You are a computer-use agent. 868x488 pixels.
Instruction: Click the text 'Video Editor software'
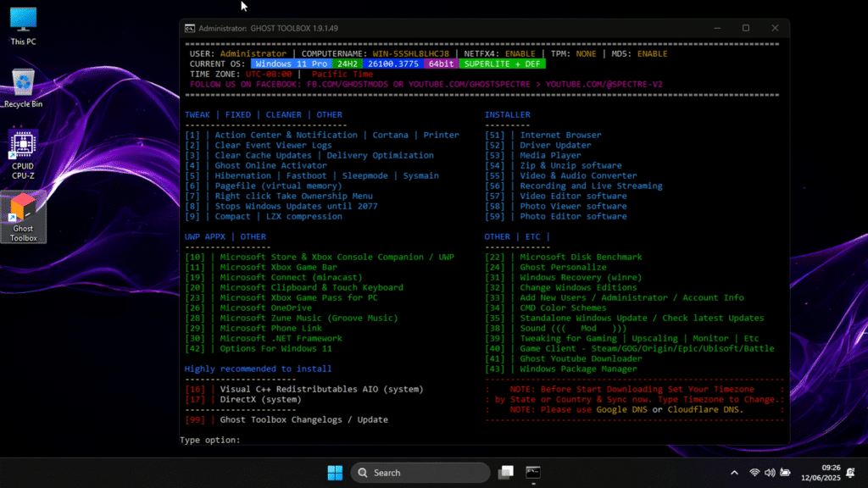(x=574, y=196)
